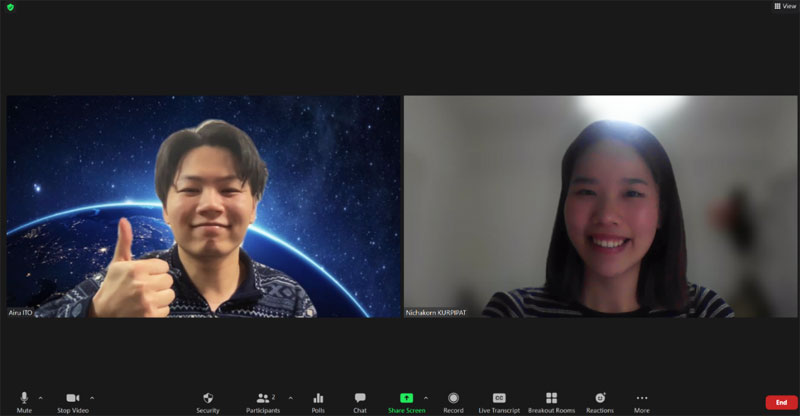This screenshot has height=416, width=800.
Task: Open audio options arrow beside Mute
Action: tap(41, 398)
